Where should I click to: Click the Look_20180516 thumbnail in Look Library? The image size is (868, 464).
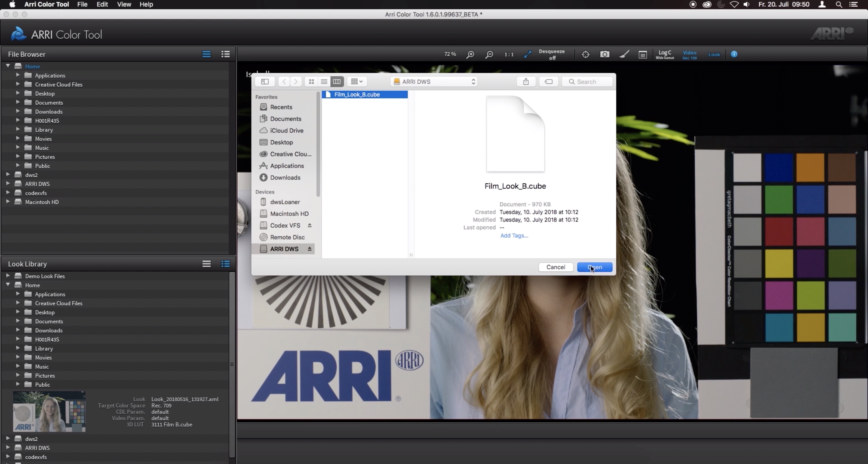tap(49, 411)
